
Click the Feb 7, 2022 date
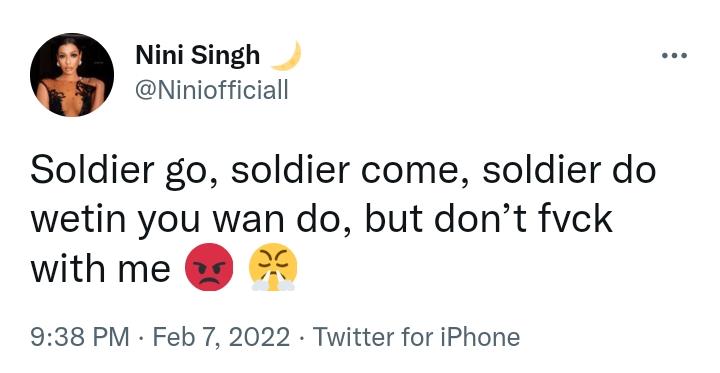click(x=221, y=337)
